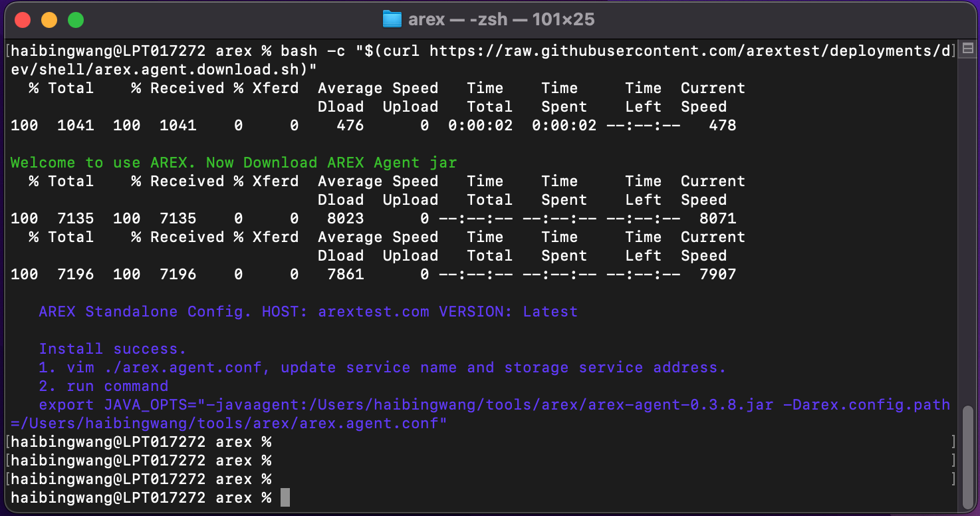Click current speed value '478'
The width and height of the screenshot is (980, 516).
723,125
